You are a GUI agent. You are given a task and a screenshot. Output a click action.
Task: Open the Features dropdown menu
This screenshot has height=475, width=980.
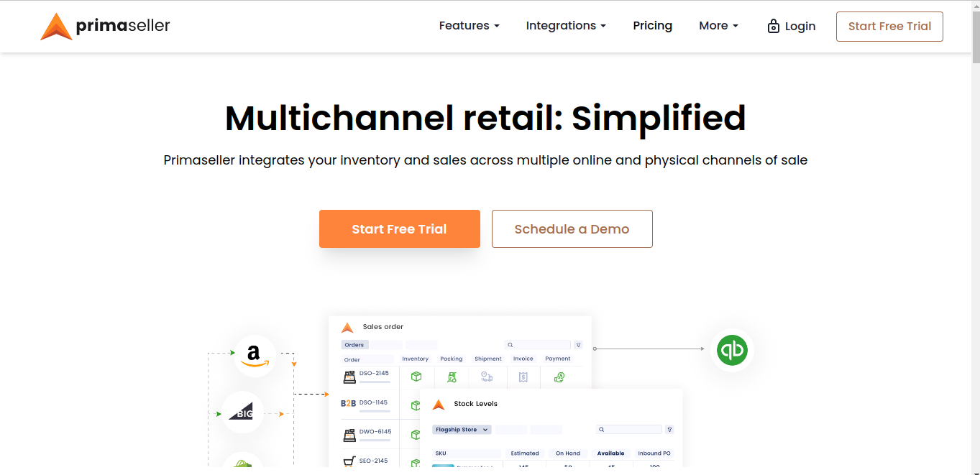tap(469, 26)
